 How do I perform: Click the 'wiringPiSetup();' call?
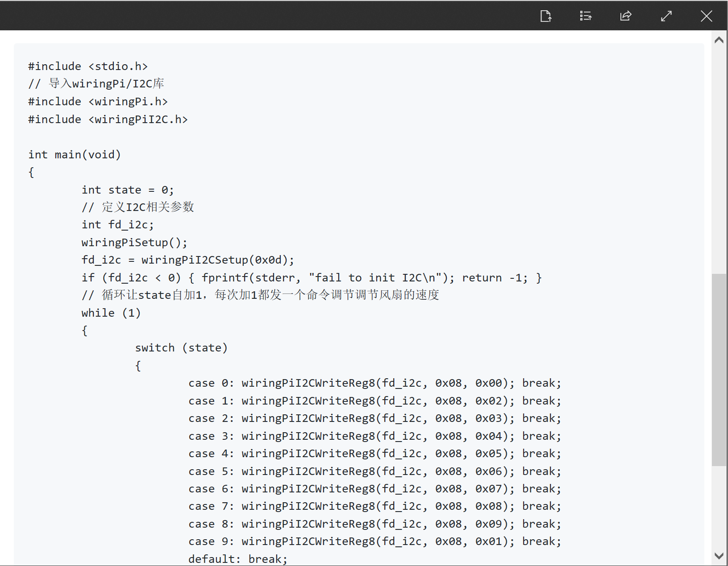tap(134, 242)
